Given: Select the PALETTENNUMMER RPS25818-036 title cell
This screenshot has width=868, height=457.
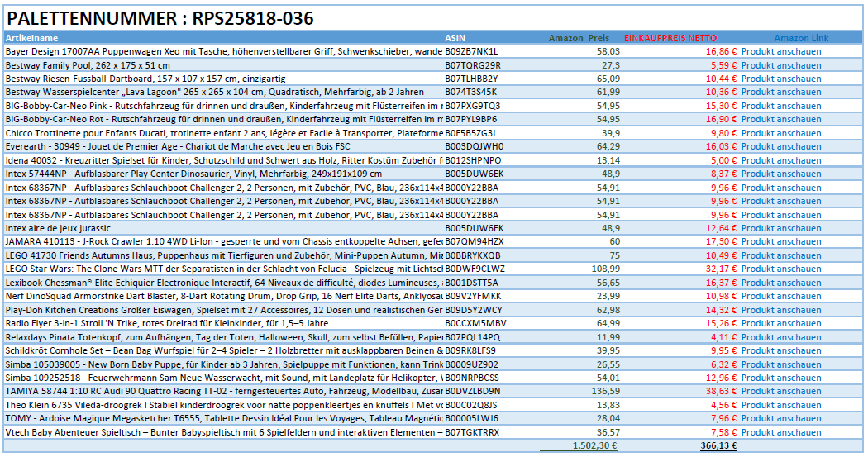Looking at the screenshot, I should pyautogui.click(x=160, y=19).
